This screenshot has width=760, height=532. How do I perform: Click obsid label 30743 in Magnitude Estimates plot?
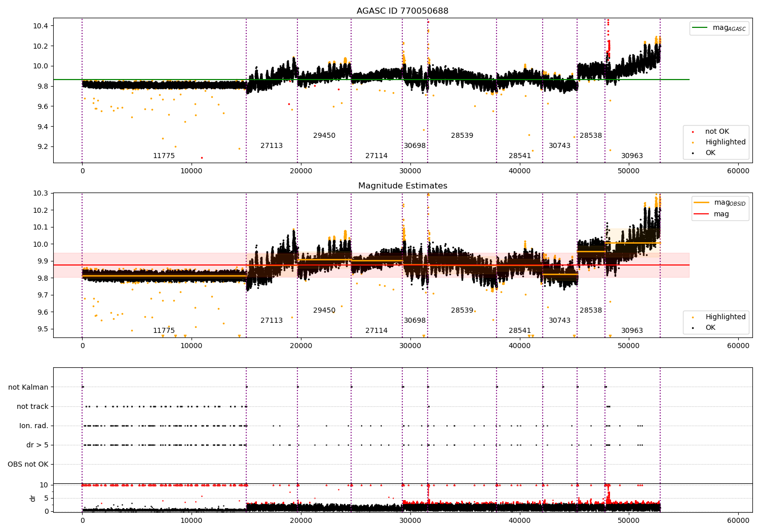pos(560,321)
